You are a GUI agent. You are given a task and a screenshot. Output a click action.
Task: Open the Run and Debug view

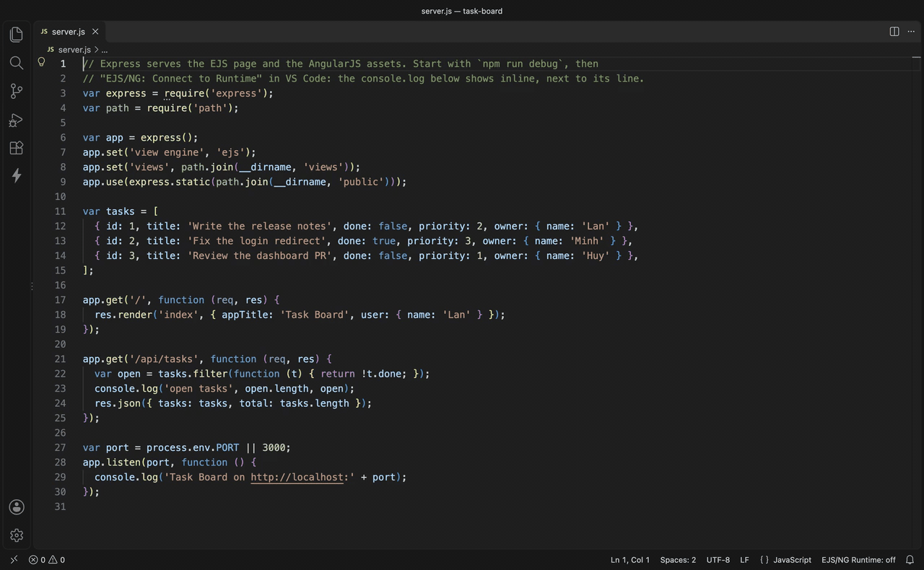(x=16, y=120)
